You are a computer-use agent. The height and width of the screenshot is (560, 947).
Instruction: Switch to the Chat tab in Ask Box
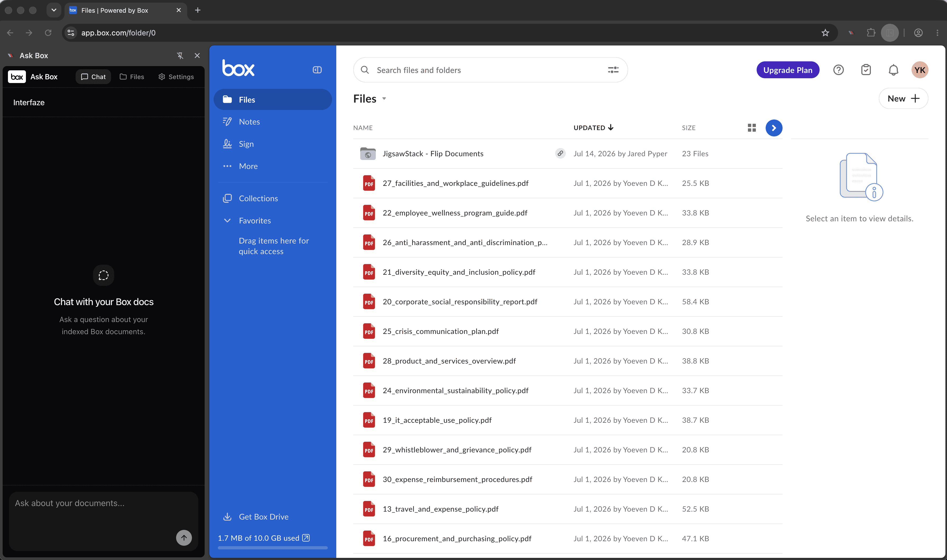(93, 77)
